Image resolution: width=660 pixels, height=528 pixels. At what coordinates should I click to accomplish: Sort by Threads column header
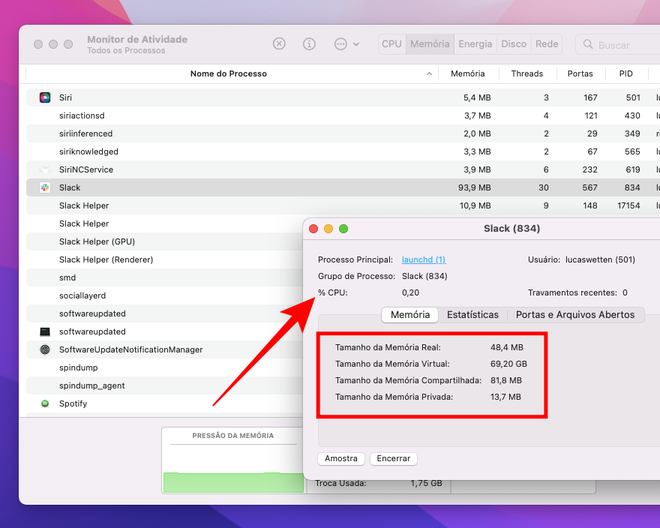(527, 74)
